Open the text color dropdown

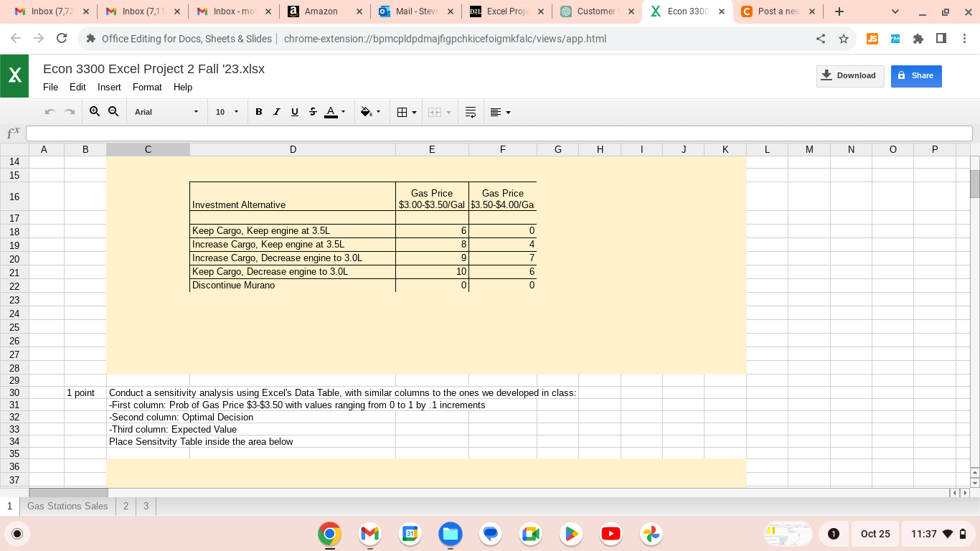coord(342,111)
